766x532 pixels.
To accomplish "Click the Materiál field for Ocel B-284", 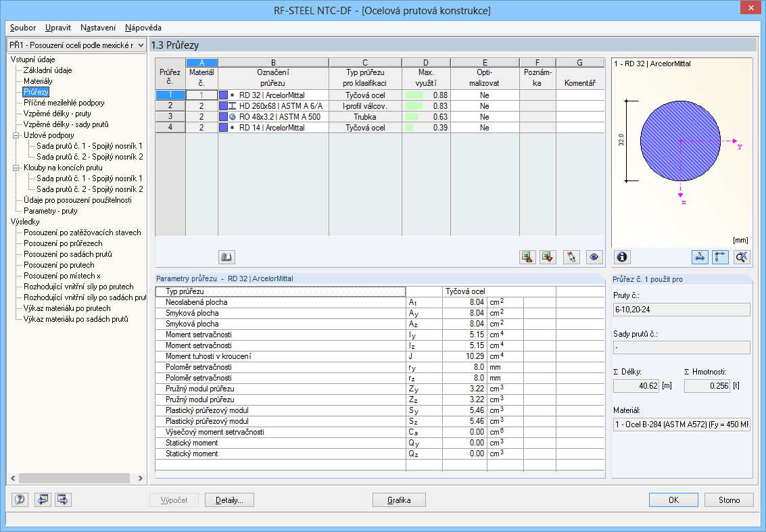I will point(681,424).
